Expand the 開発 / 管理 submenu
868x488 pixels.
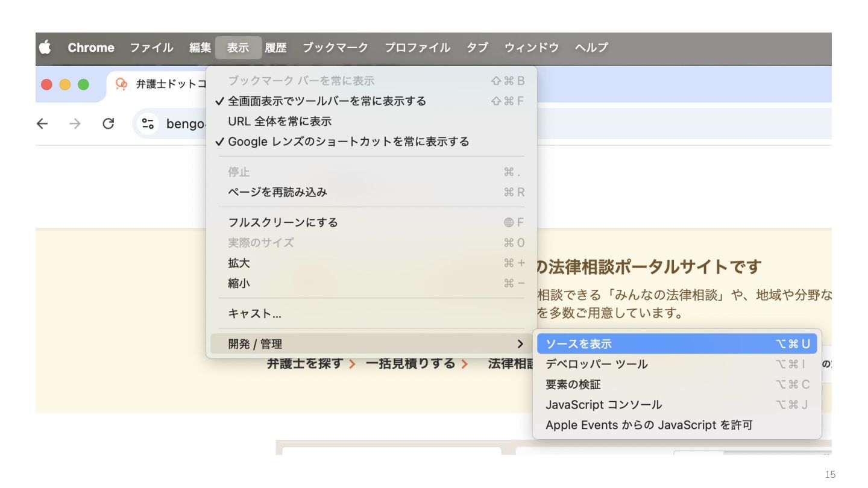coord(371,344)
